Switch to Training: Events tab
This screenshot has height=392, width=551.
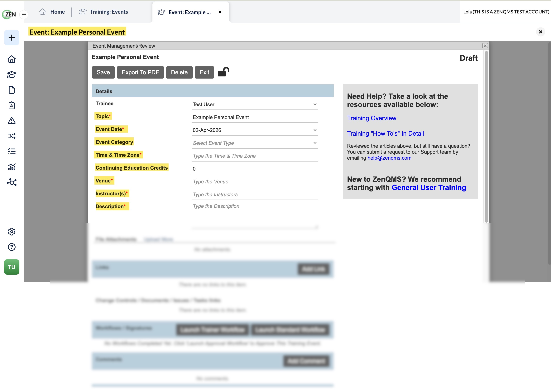(x=103, y=12)
